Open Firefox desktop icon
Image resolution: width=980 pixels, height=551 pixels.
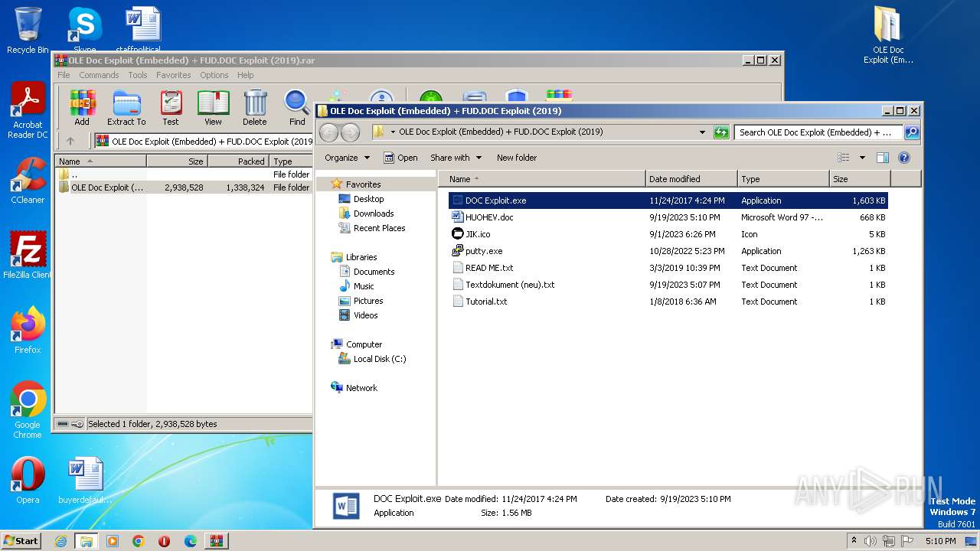tap(28, 330)
